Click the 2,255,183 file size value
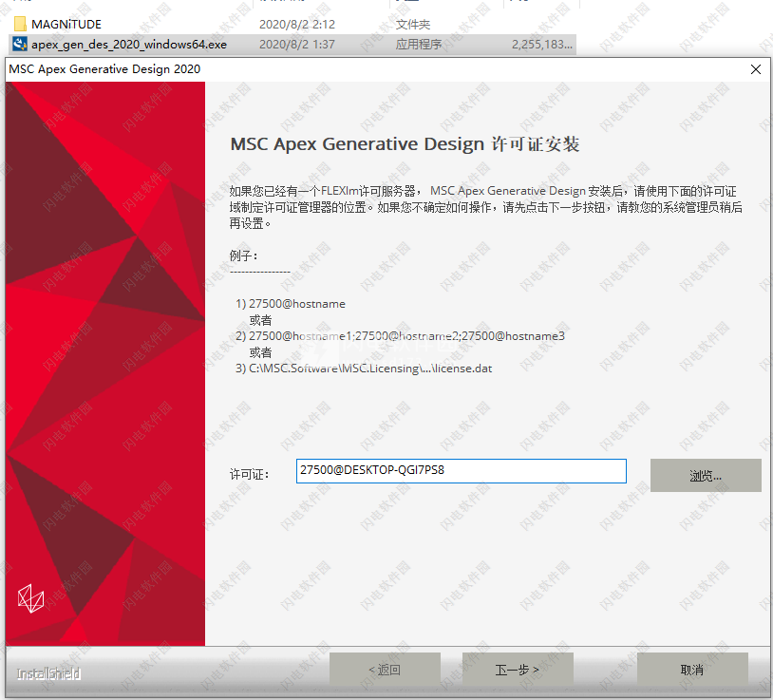 (x=542, y=45)
